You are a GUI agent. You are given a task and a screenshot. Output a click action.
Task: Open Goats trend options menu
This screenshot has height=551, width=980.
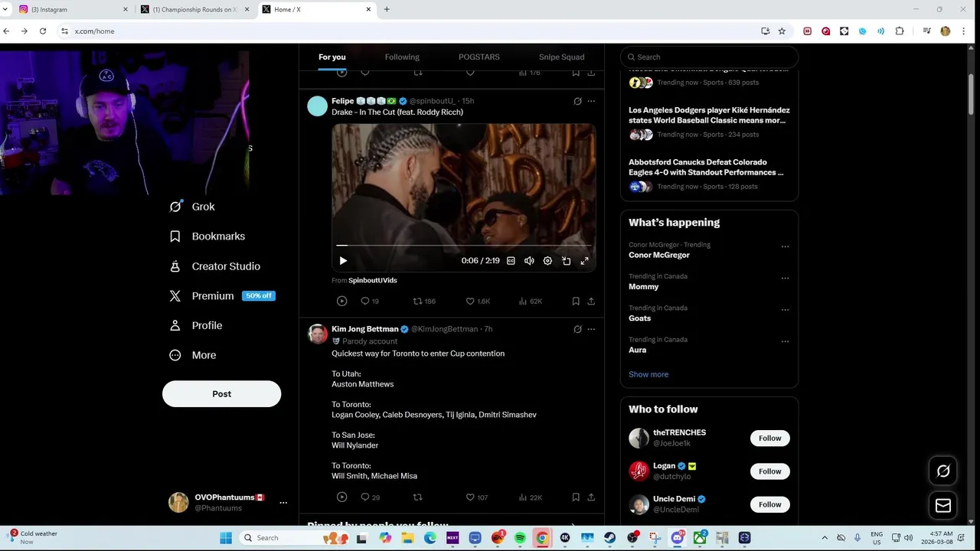tap(785, 310)
